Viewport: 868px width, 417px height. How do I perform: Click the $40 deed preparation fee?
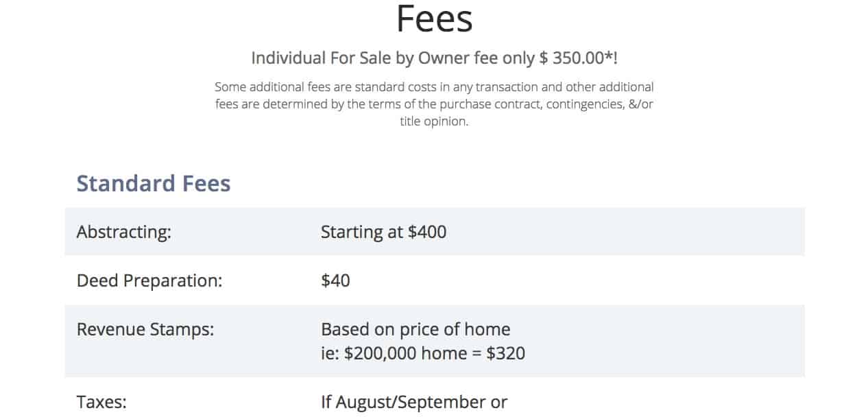(335, 281)
